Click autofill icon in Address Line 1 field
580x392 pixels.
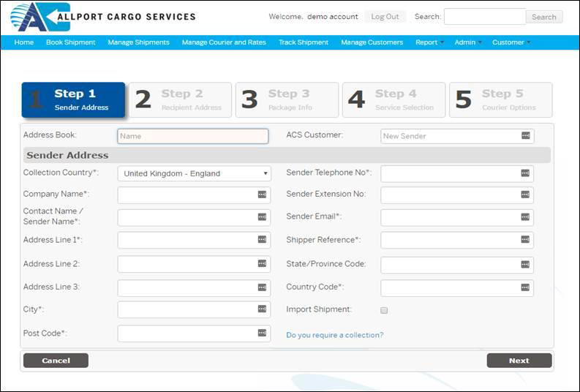tap(262, 241)
